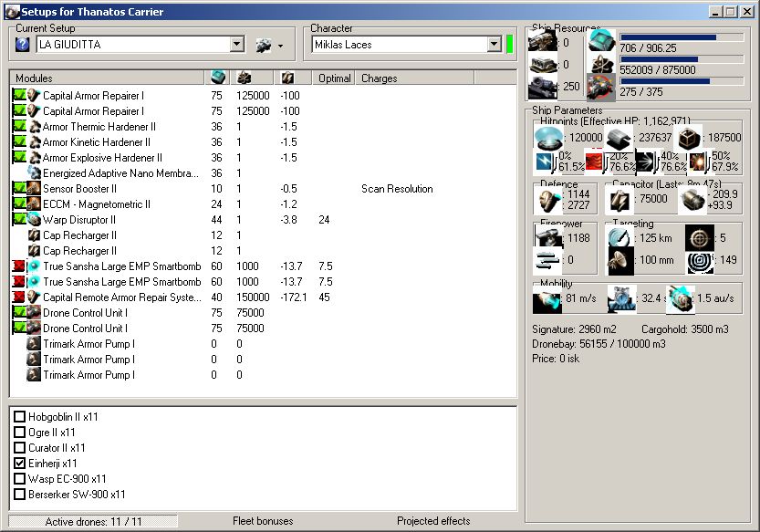Check the Ogre II x11 checkbox

click(x=20, y=433)
